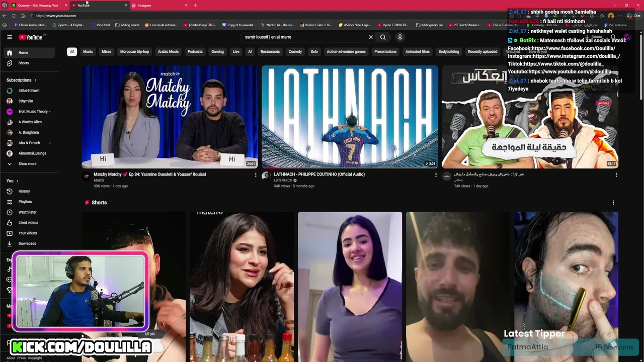Click the magnifier search button
This screenshot has width=644, height=362.
(x=383, y=37)
